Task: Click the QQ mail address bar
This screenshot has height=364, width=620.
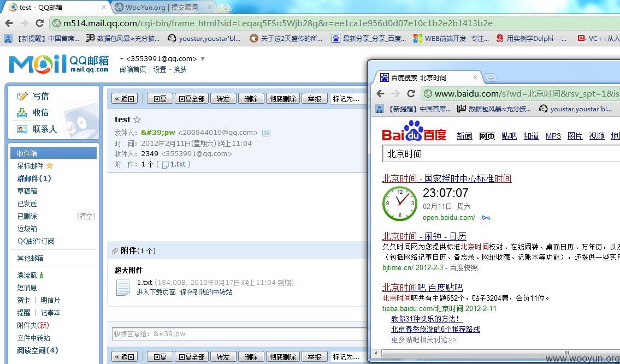Action: point(334,23)
